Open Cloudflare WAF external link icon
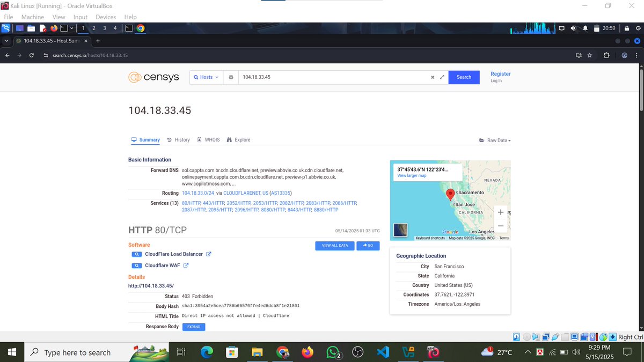644x362 pixels. 186,265
